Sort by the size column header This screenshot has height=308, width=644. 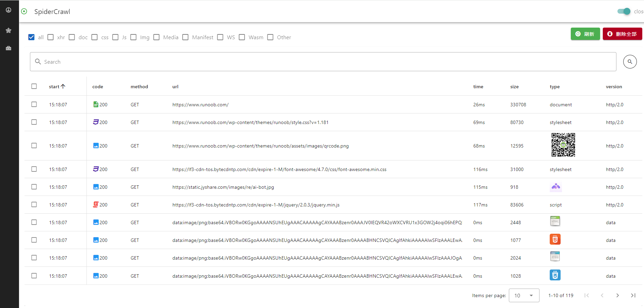coord(514,87)
